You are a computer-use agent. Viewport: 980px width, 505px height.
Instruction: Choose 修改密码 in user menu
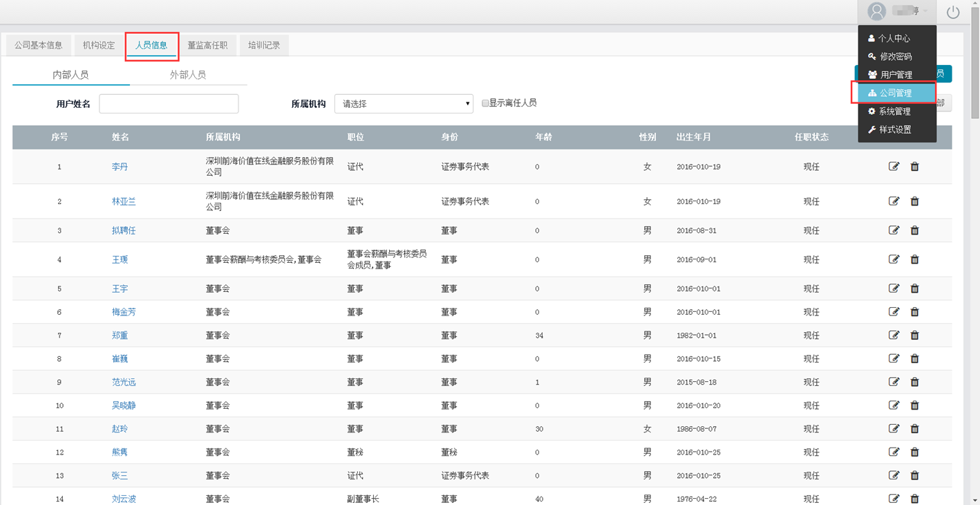click(897, 57)
